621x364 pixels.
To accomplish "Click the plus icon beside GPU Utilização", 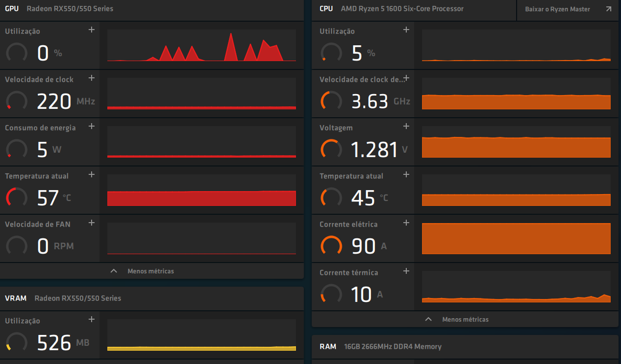I will [x=91, y=30].
